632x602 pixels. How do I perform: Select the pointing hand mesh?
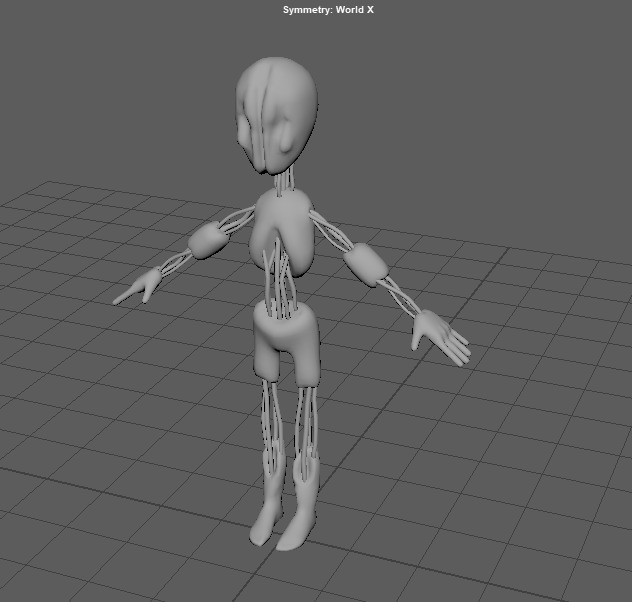135,287
